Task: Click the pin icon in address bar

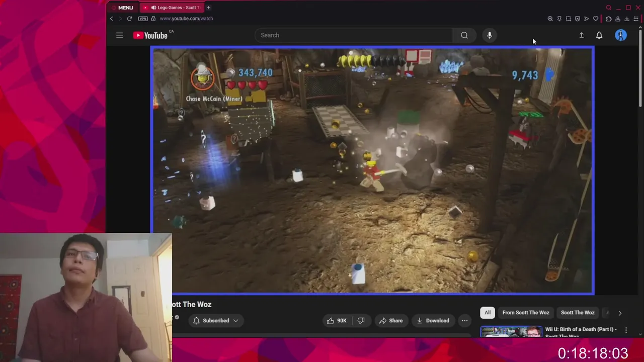Action: click(559, 19)
